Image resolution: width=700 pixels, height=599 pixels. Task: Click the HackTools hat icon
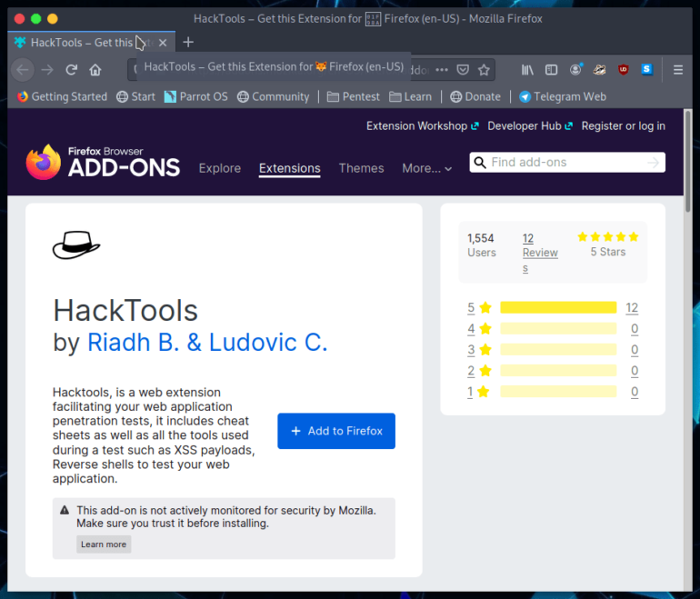[76, 245]
